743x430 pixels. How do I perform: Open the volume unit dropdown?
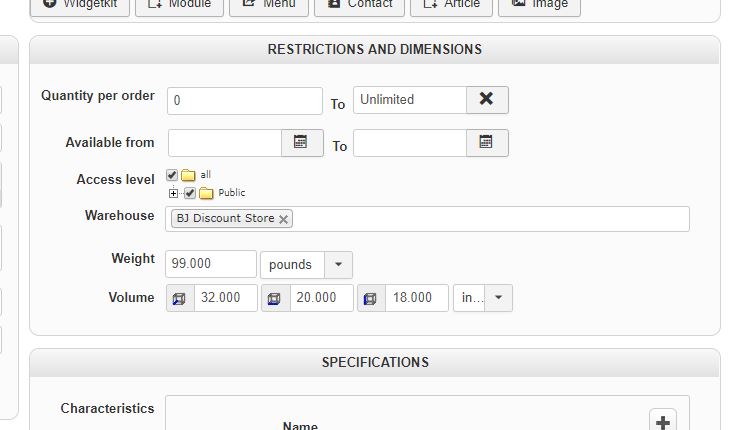pos(498,298)
